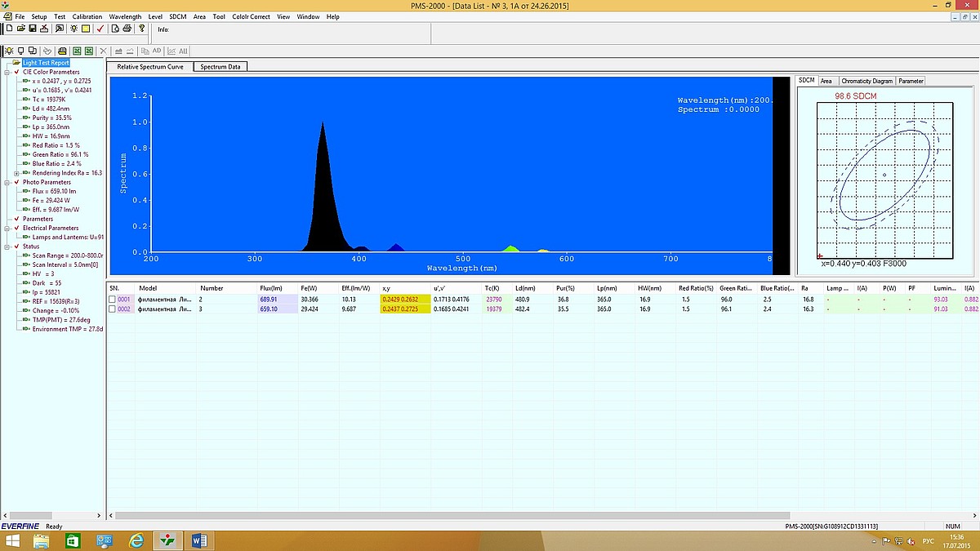Tick the checkbox for row 0002
980x551 pixels.
tap(113, 309)
